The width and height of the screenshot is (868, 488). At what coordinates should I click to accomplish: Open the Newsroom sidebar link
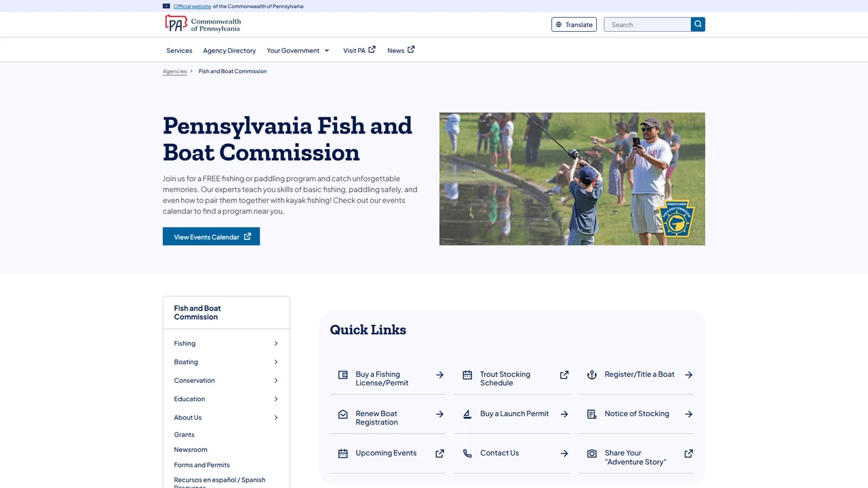click(191, 450)
